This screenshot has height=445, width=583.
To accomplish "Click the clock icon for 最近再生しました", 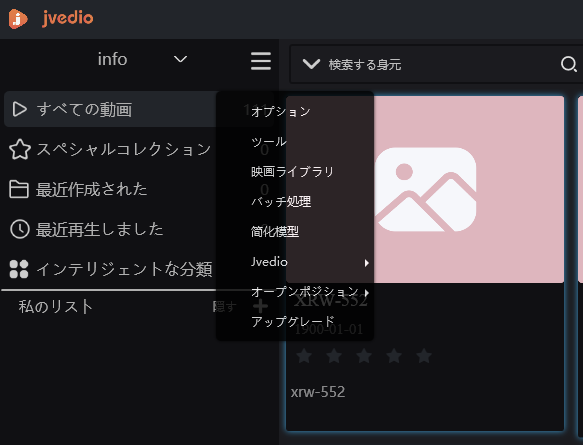I will coord(19,229).
